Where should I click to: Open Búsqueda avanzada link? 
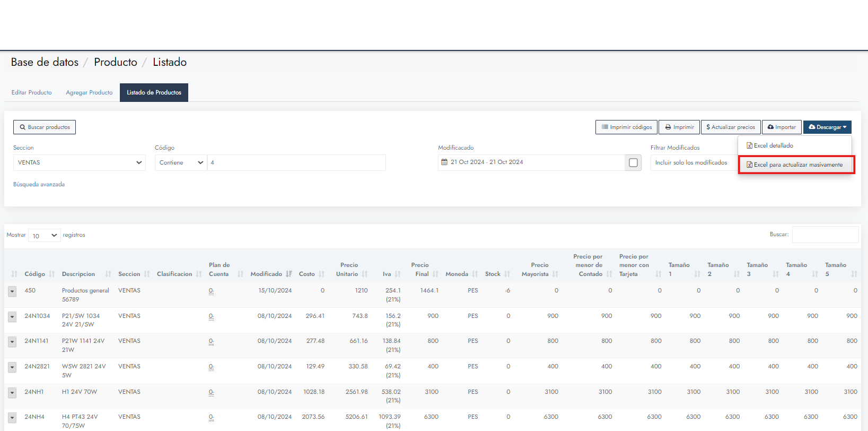tap(39, 184)
